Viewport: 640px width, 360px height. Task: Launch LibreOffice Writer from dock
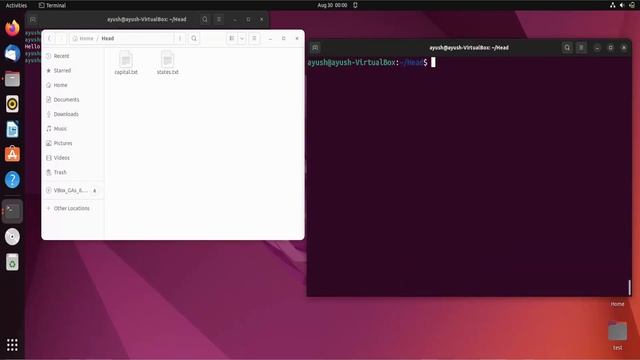[12, 129]
